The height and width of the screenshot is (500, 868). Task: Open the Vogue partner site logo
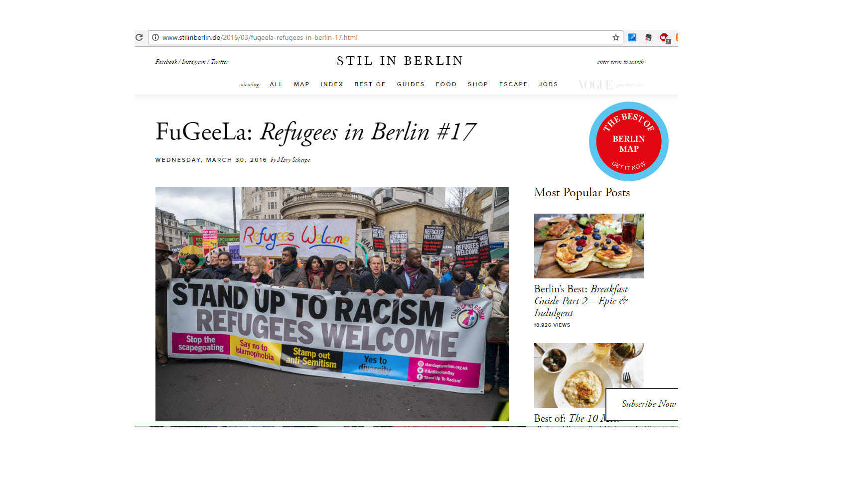click(x=595, y=85)
